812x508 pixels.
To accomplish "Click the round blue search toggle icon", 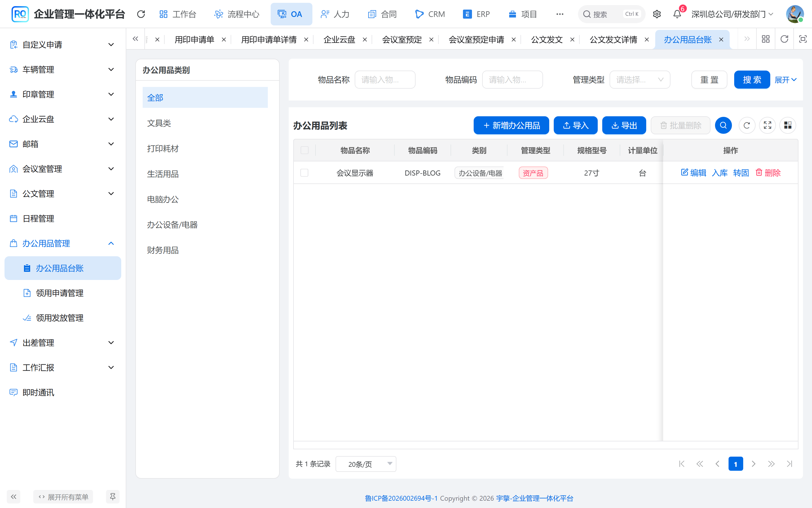I will click(x=723, y=125).
